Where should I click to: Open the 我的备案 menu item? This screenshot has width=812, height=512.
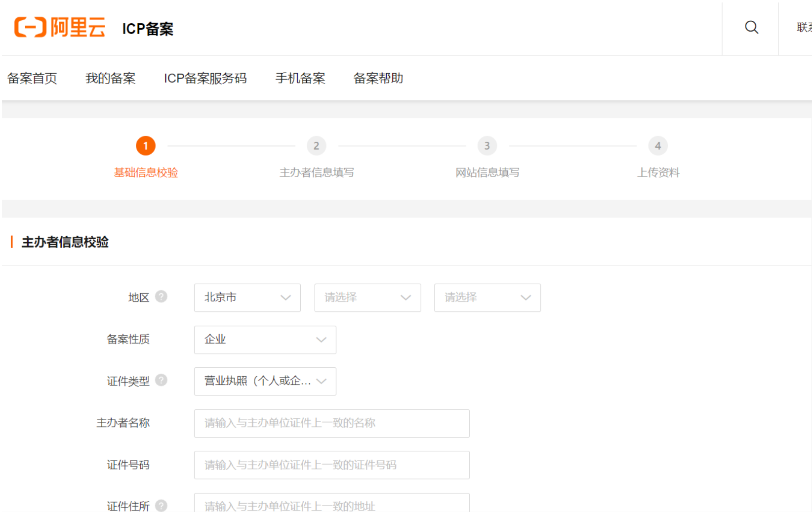click(x=110, y=78)
